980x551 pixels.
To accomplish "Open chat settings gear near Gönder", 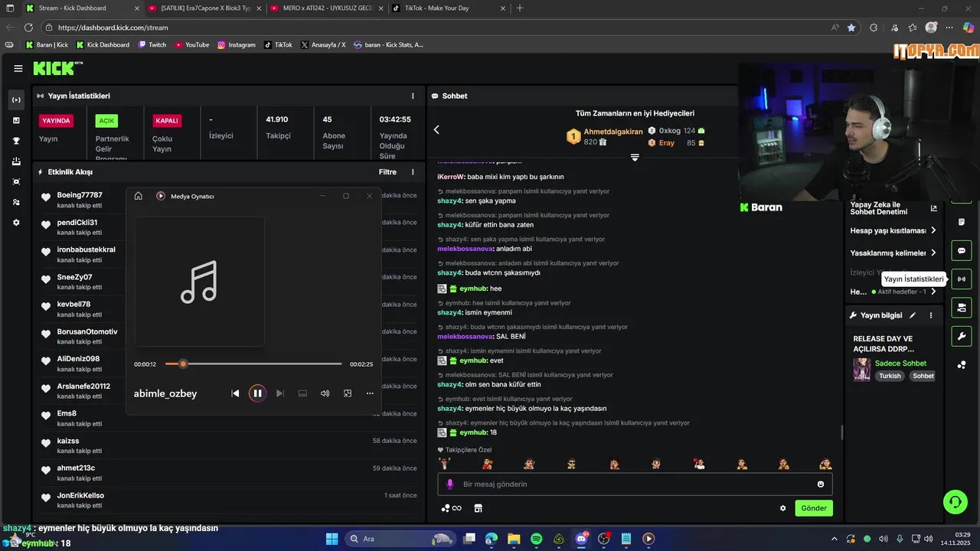I will (782, 508).
